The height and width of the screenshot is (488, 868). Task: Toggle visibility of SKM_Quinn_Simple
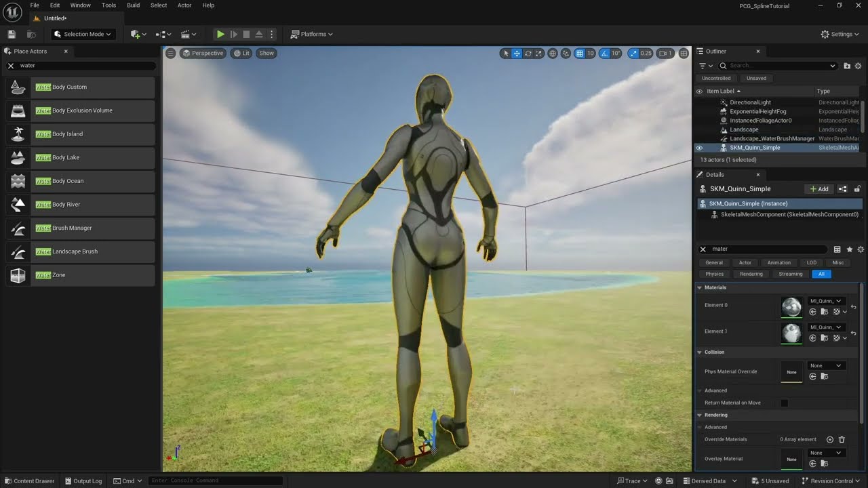pos(699,148)
